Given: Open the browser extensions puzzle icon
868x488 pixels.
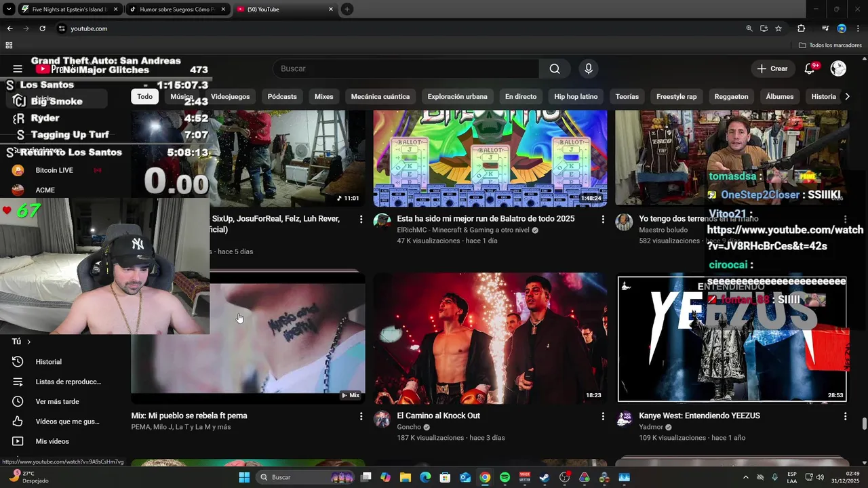Looking at the screenshot, I should 801,28.
